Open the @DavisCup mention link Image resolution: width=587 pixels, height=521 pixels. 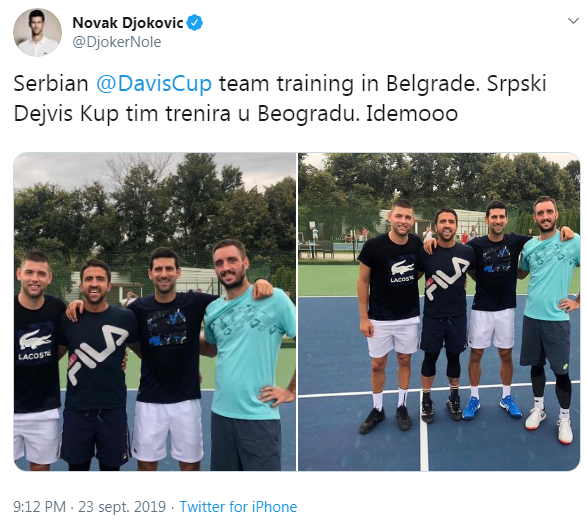[x=154, y=83]
